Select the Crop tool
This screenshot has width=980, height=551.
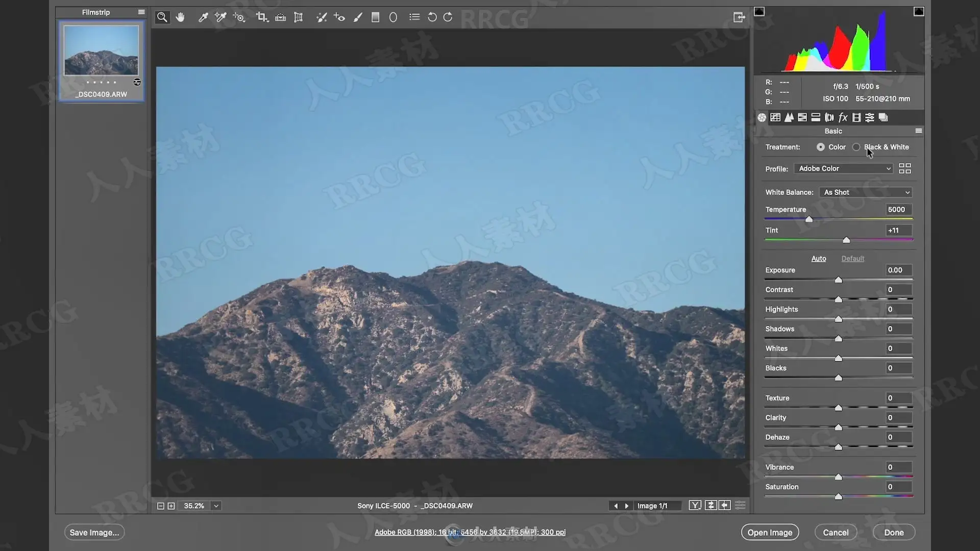pos(262,17)
